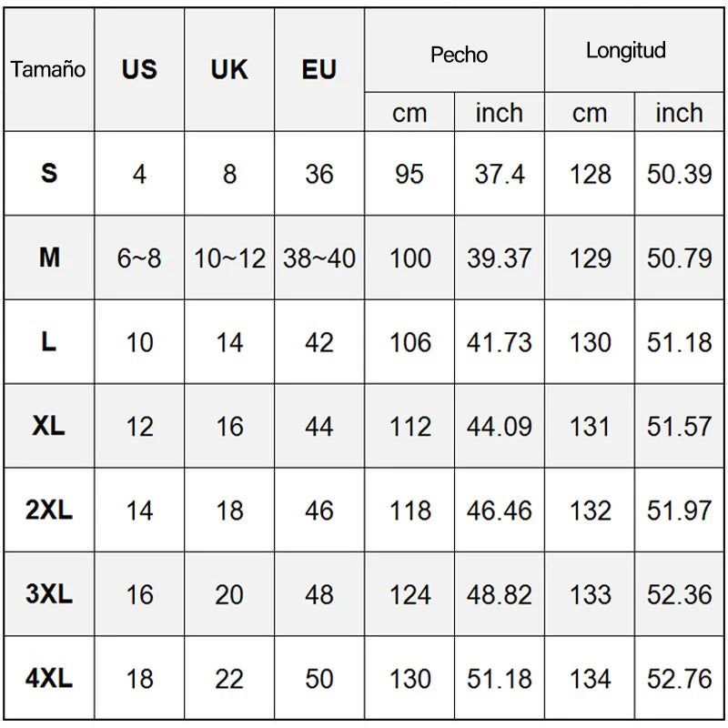Select the UK column header

229,70
